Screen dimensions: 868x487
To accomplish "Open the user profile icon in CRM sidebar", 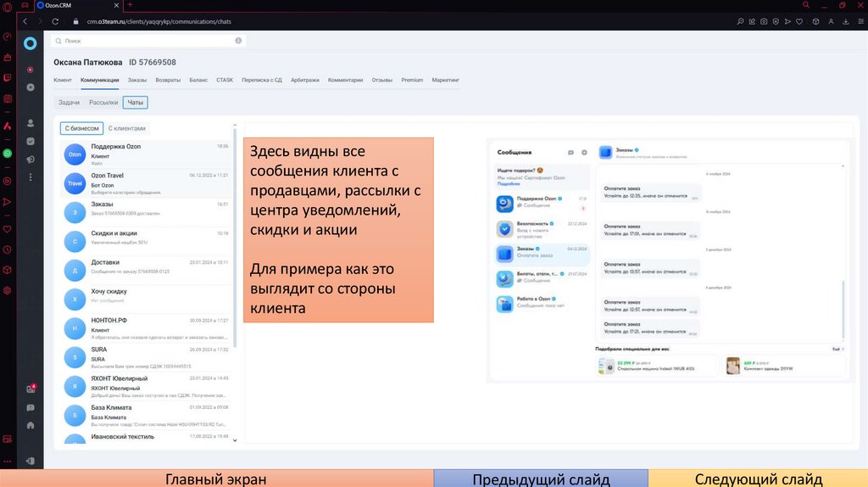I will pos(31,123).
